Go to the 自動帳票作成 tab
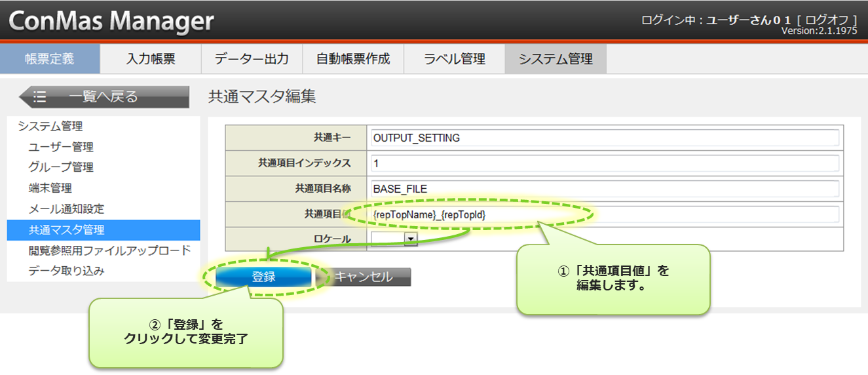This screenshot has width=868, height=375. click(353, 59)
